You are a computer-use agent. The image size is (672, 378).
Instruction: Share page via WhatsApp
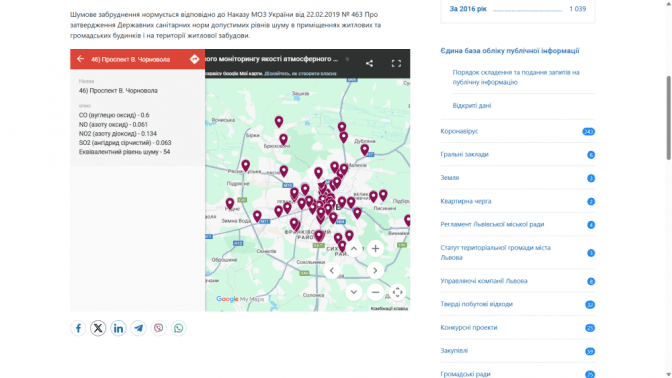(179, 328)
